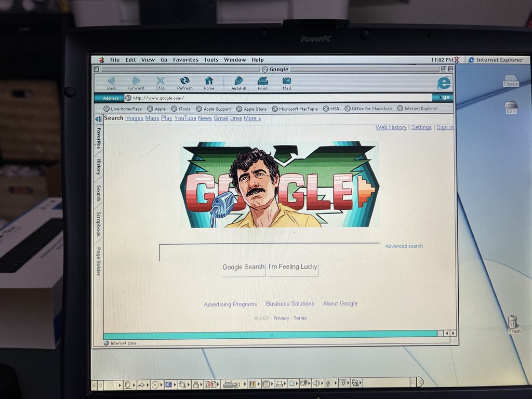Viewport: 532px width, 399px height.
Task: Open the Favorites menu in menu bar
Action: pos(185,60)
